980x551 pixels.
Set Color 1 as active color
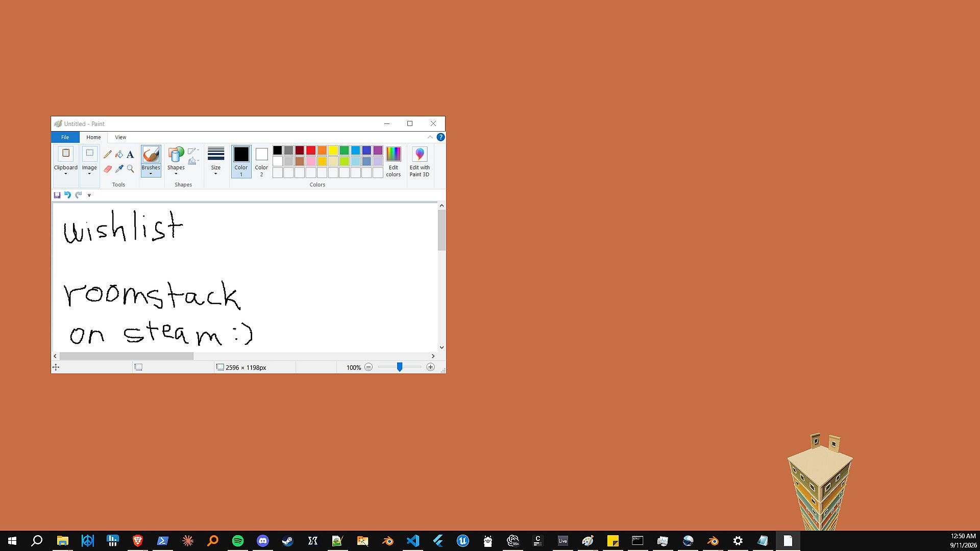click(241, 161)
